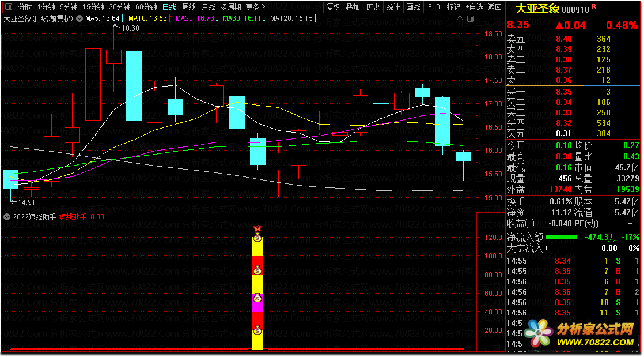Screen dimensions: 644x357
Task: Switch to 周线 weekly chart
Action: pyautogui.click(x=188, y=7)
